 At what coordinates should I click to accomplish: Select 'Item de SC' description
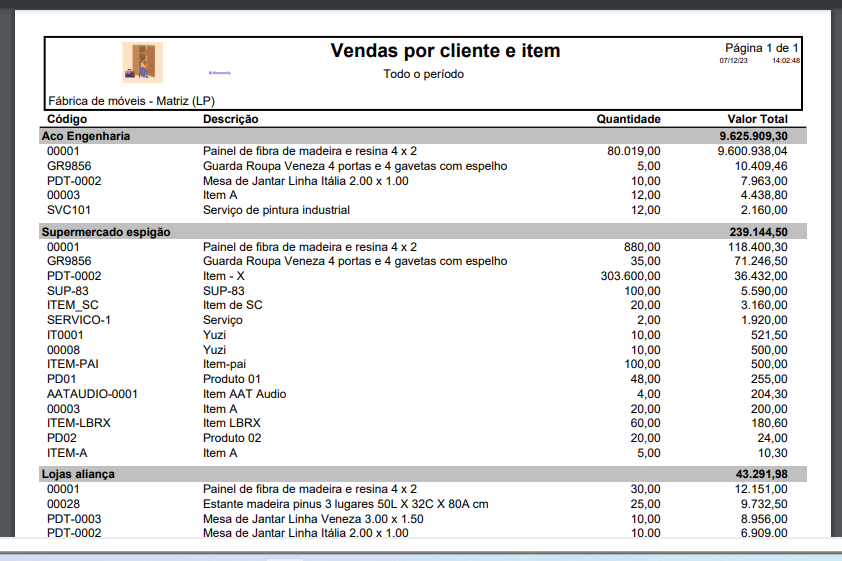pos(233,305)
